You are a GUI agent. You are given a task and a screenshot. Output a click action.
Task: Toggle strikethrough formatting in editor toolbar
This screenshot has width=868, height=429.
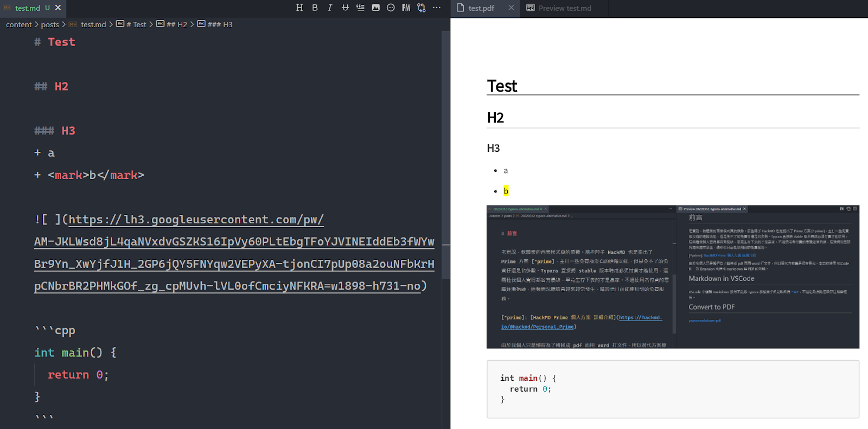pos(345,8)
